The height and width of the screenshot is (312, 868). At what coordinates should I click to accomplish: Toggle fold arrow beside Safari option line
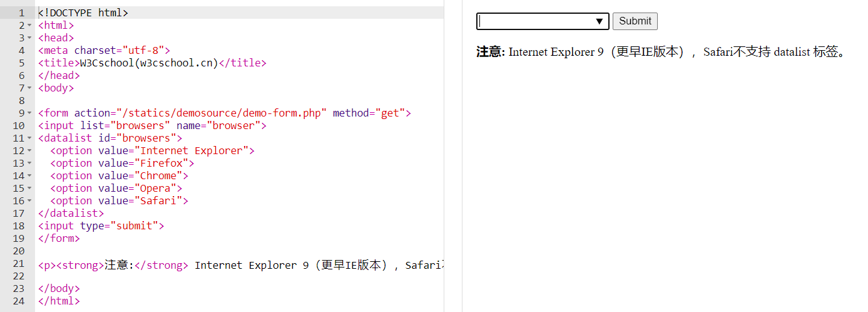(29, 201)
